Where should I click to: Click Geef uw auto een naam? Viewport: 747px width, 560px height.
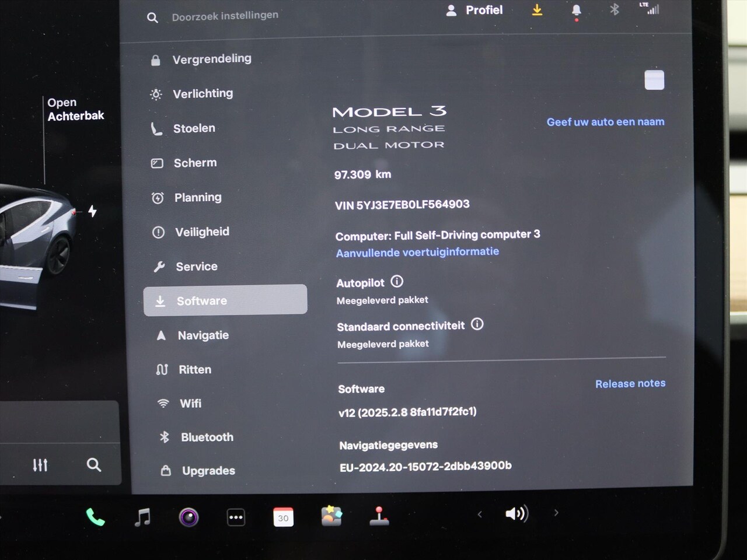[x=605, y=122]
